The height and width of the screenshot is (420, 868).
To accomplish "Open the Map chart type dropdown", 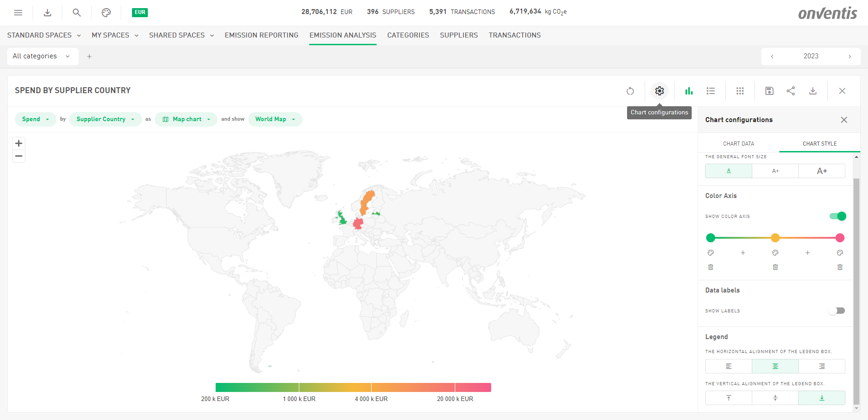I will click(x=186, y=119).
